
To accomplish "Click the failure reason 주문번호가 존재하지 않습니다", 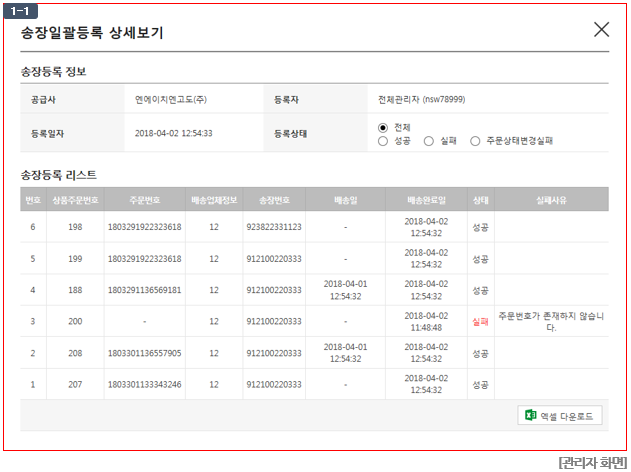I will (551, 322).
